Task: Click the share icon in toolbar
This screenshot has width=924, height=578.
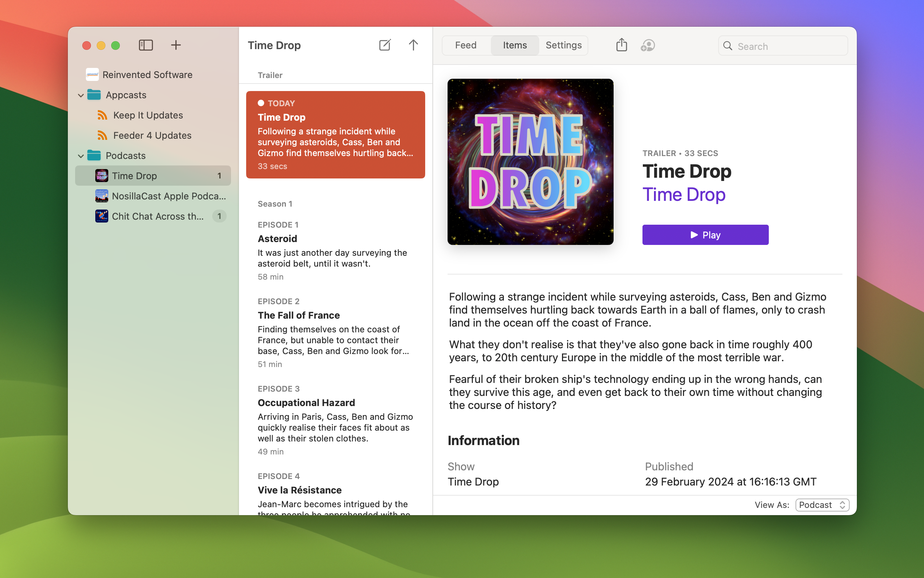Action: [x=622, y=45]
